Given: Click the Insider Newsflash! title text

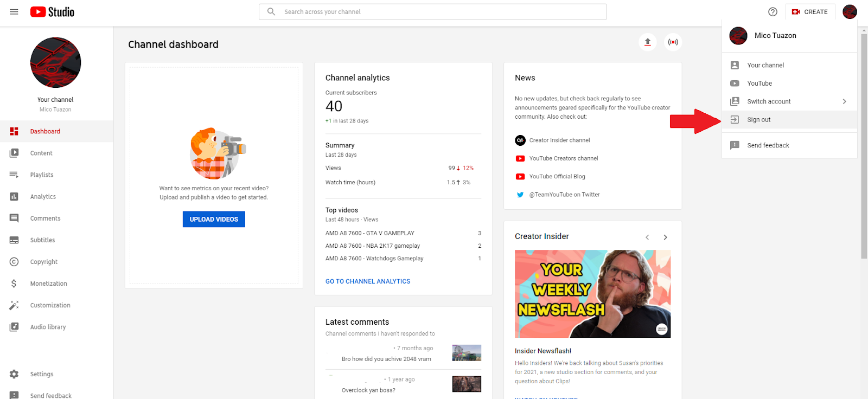Looking at the screenshot, I should coord(543,351).
